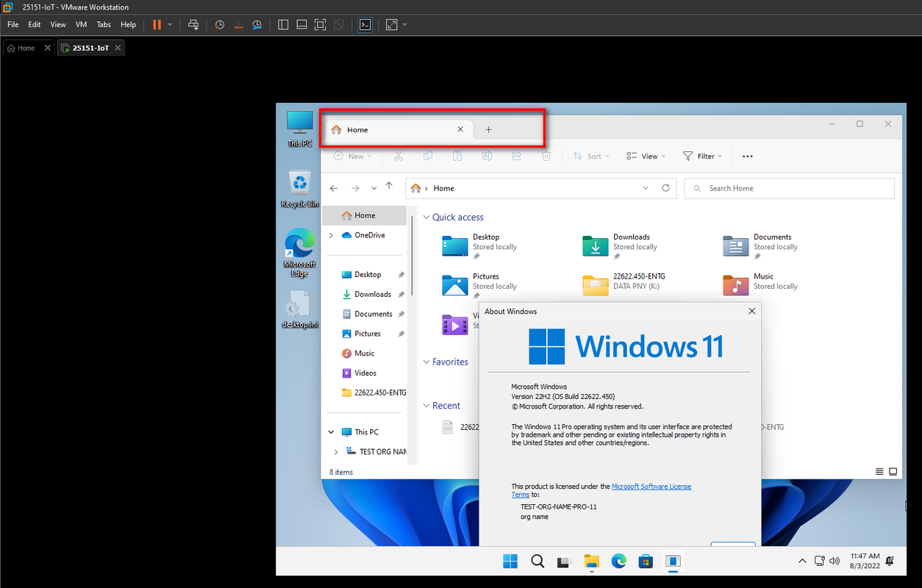Click the Send Ctrl+Alt+Del icon in VMware
Screen dimensions: 922x588
pyautogui.click(x=193, y=24)
